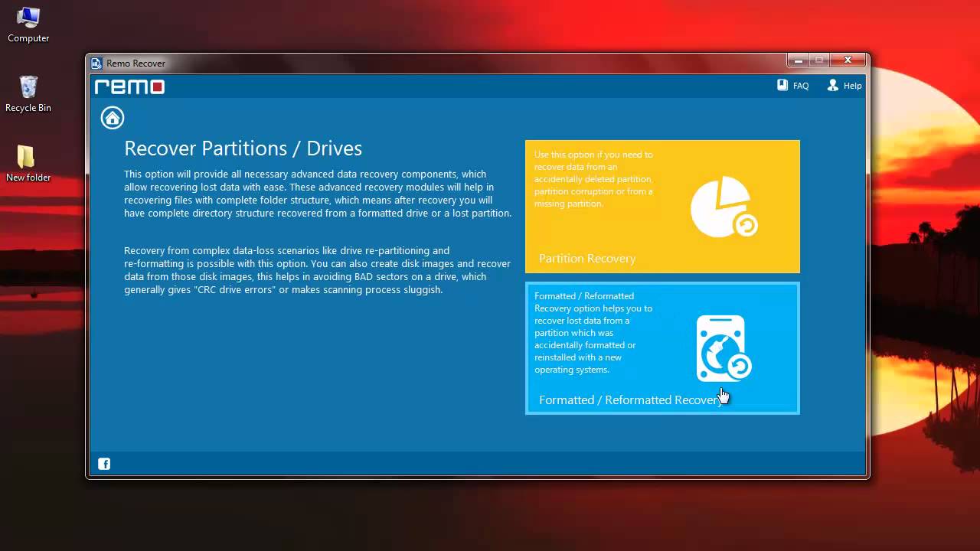Image resolution: width=980 pixels, height=551 pixels.
Task: Click the yellow Partition Recovery description text
Action: 594,179
